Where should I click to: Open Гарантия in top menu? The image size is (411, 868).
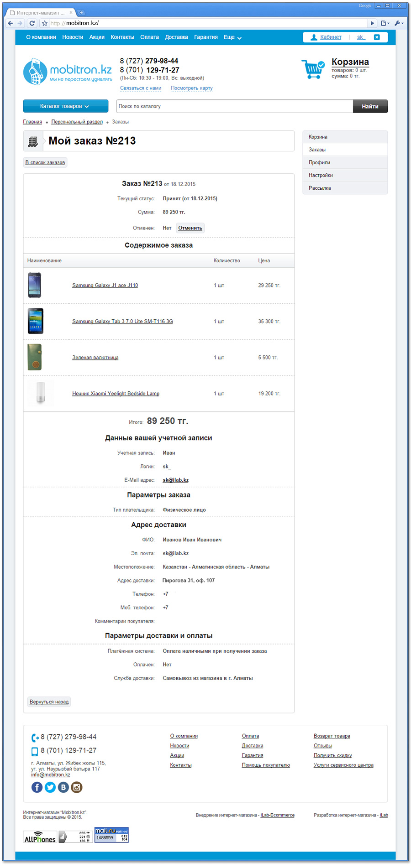coord(206,37)
